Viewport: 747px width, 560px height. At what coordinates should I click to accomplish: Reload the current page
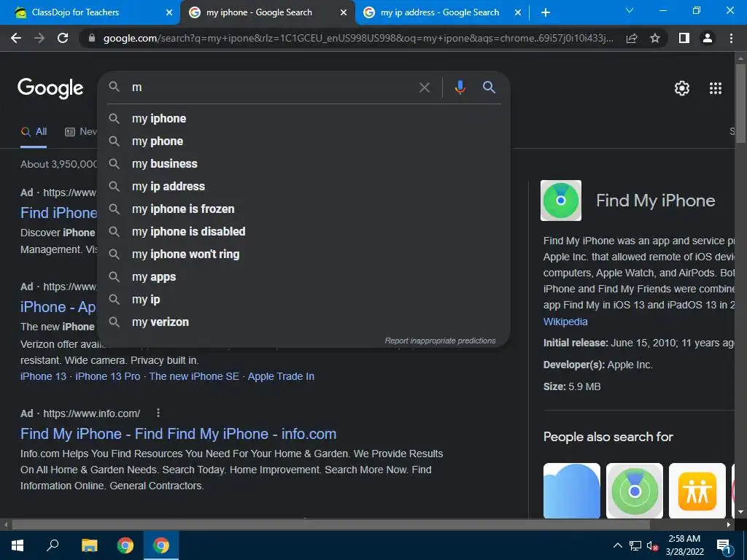(63, 38)
